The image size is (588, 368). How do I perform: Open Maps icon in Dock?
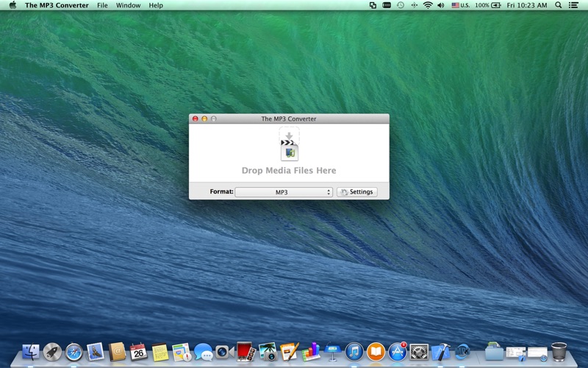point(182,353)
